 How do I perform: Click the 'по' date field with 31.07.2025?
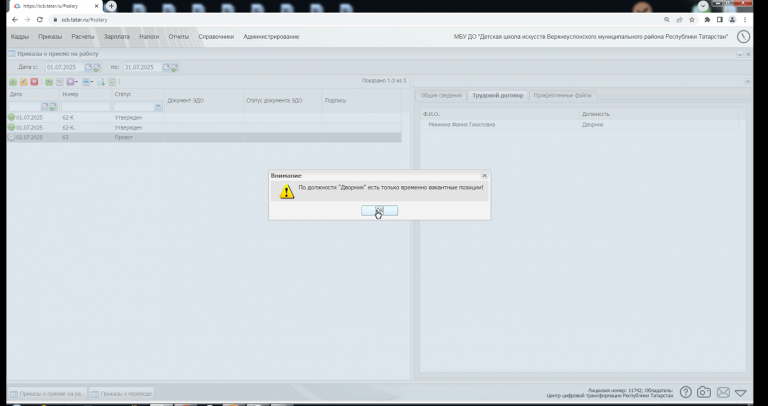tap(143, 67)
